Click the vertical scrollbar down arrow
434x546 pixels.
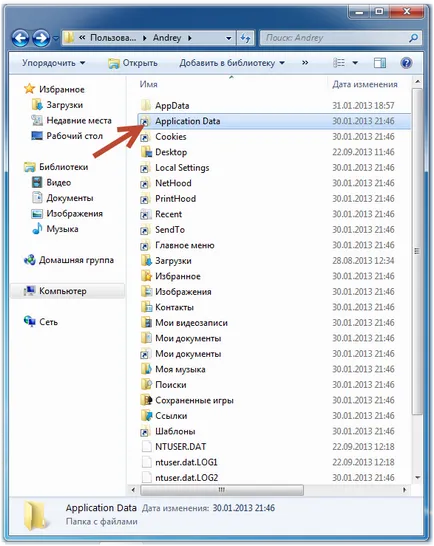click(417, 477)
